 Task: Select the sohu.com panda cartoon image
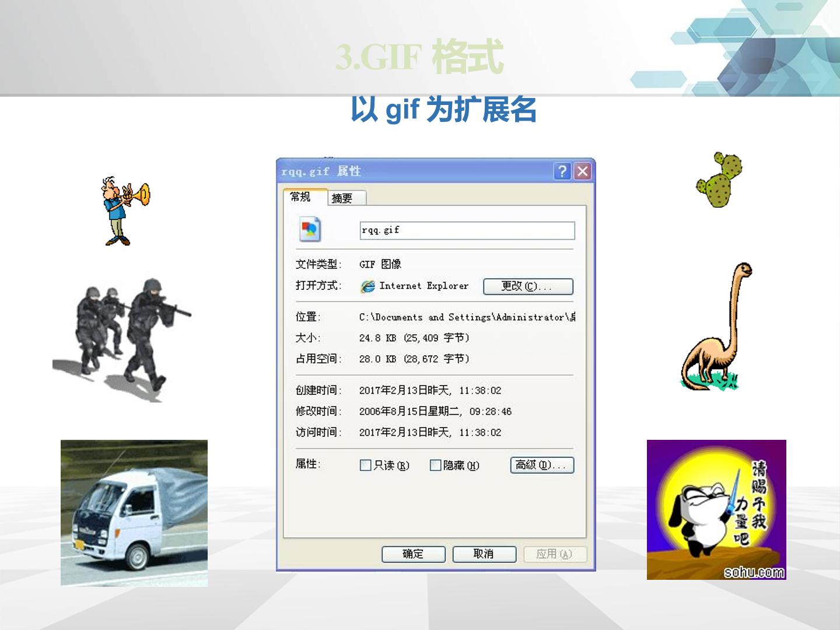[716, 510]
